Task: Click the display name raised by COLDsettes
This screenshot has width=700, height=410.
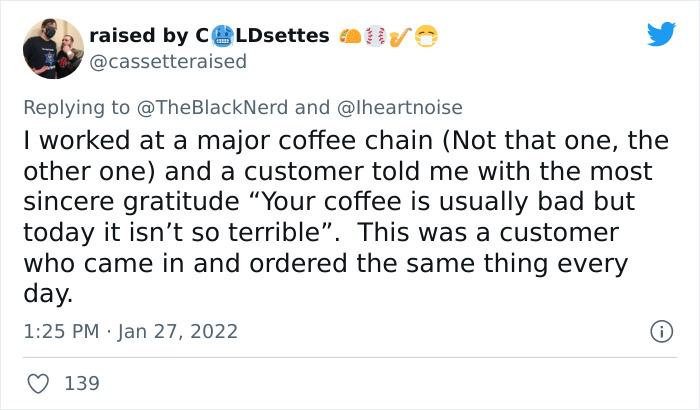Action: pos(209,36)
